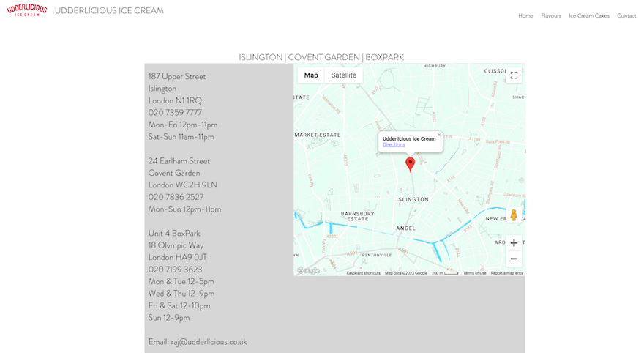Open the Ice Cream Cakes menu item
644x353 pixels.
589,15
